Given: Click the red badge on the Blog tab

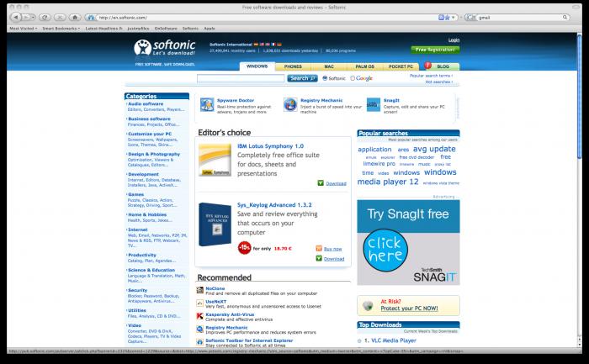Looking at the screenshot, I should [427, 66].
